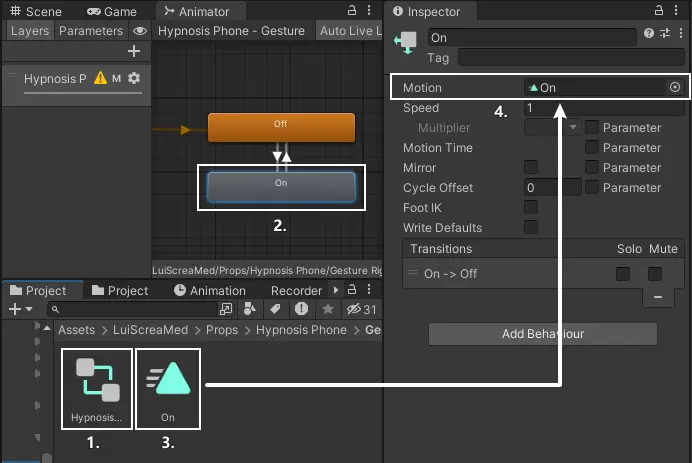Toggle the Auto Live Link button
This screenshot has width=692, height=463.
click(x=350, y=31)
